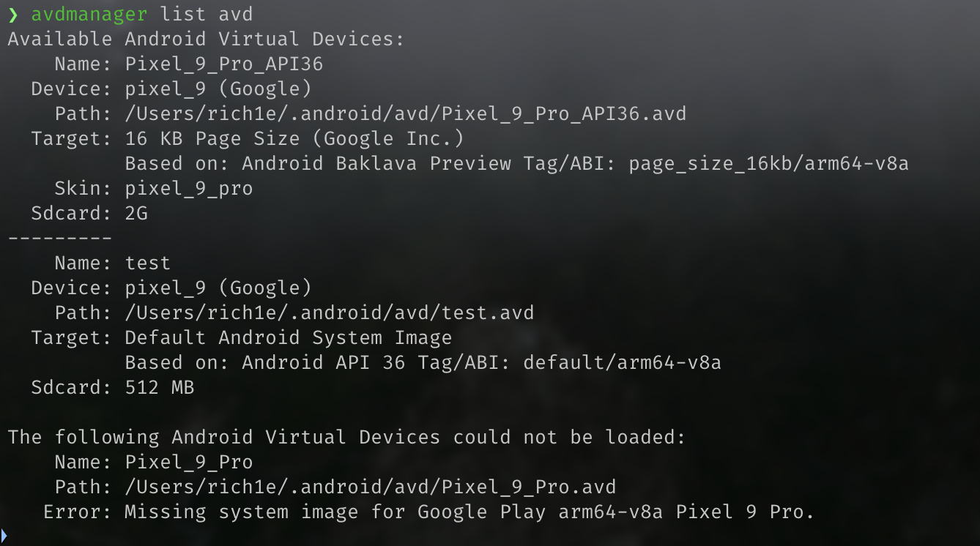
Task: Click the blue prompt marker at bottom
Action: point(3,536)
